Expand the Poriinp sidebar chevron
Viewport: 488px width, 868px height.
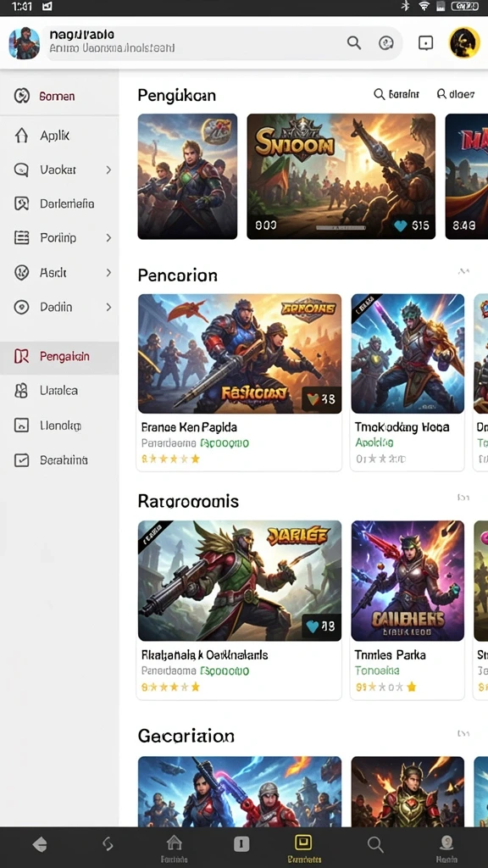pos(108,238)
